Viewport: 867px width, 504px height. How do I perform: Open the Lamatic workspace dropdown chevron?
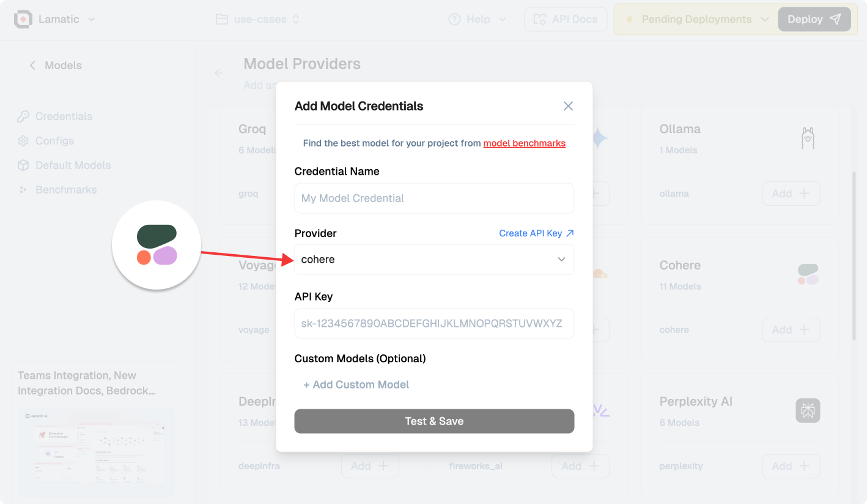92,20
